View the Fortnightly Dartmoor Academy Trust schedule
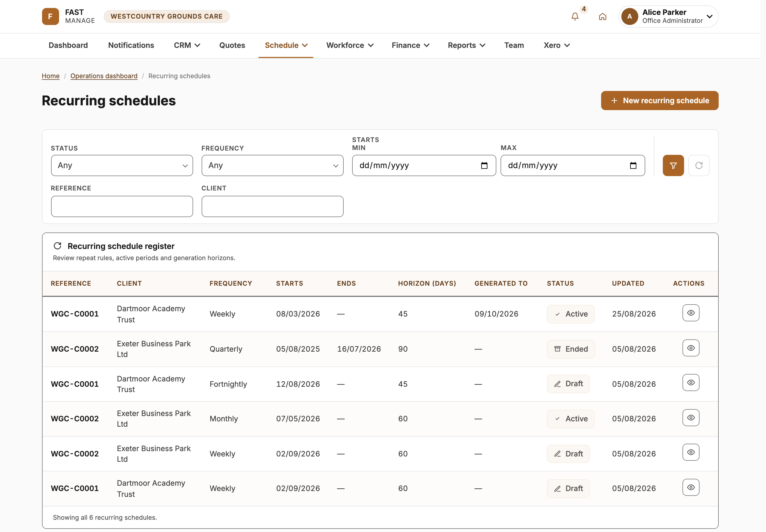 [x=691, y=383]
